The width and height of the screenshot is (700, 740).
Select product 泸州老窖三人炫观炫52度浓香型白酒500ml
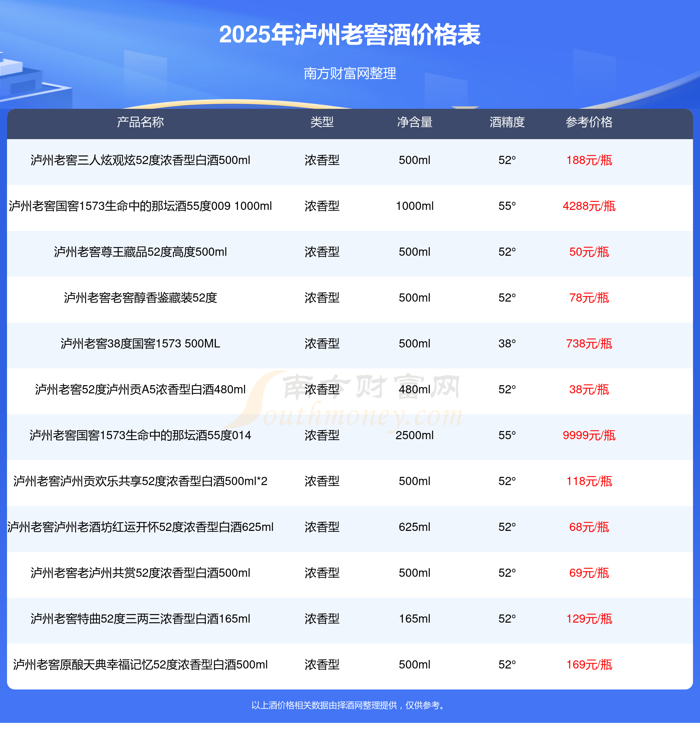(x=140, y=160)
